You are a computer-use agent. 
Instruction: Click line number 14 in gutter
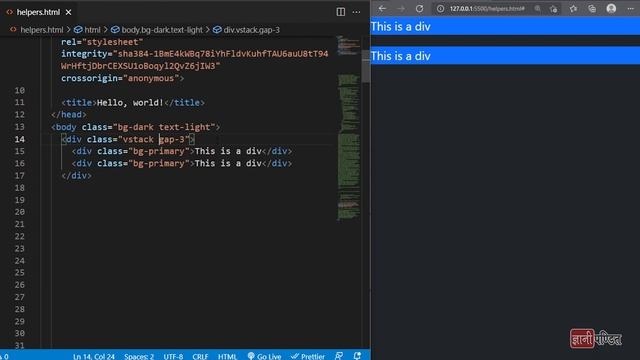[x=20, y=139]
